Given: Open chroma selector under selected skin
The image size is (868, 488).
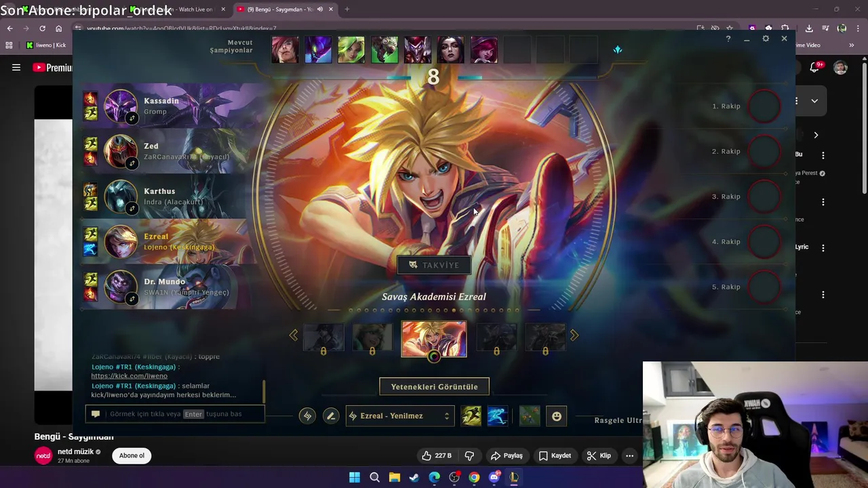Looking at the screenshot, I should [x=434, y=356].
